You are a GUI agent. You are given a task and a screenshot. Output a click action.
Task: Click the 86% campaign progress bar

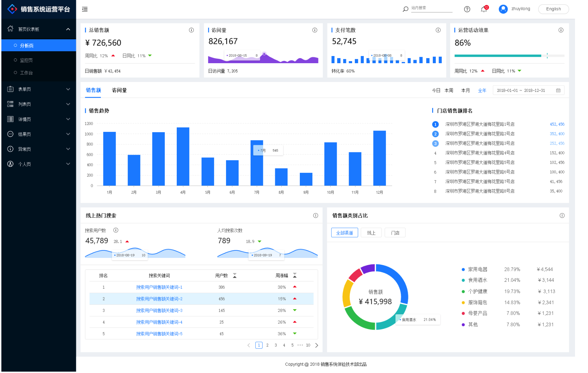coord(509,56)
